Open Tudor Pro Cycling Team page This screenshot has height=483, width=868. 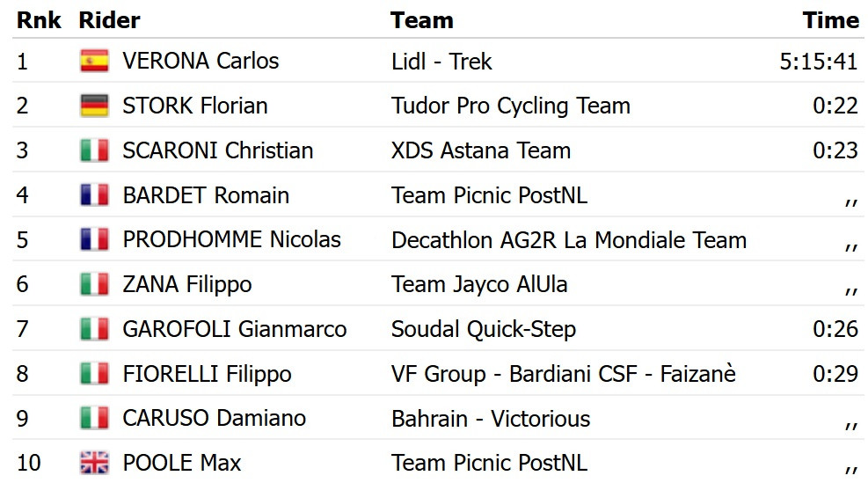[x=510, y=106]
